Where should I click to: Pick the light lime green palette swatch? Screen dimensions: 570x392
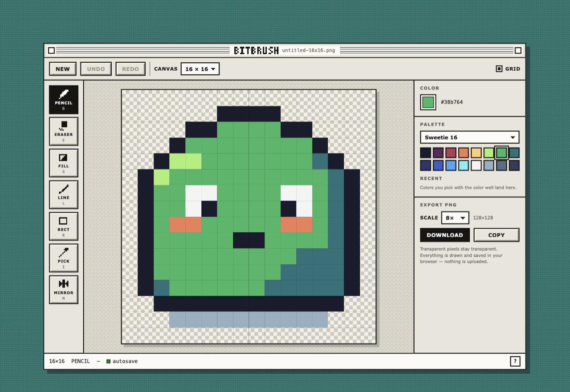(489, 153)
